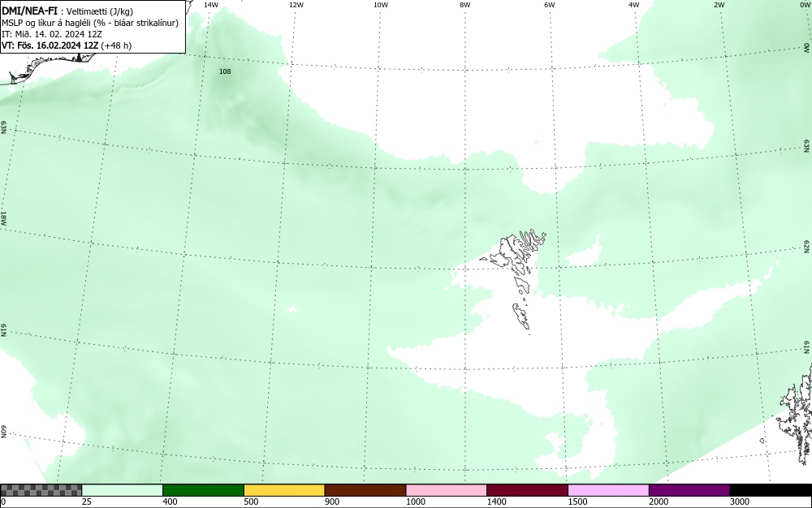Image resolution: width=812 pixels, height=508 pixels.
Task: Pick the yellow 500–900 legend swatch
Action: (284, 490)
